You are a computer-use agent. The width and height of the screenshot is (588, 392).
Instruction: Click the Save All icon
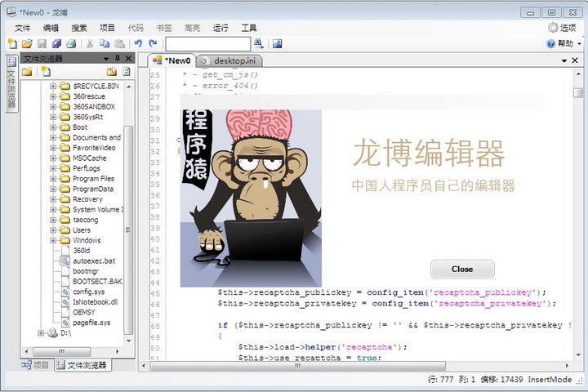(56, 43)
